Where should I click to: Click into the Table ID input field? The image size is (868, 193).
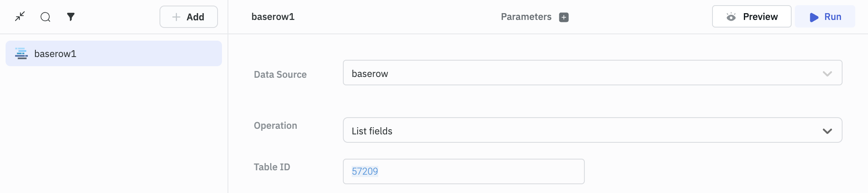(477, 171)
